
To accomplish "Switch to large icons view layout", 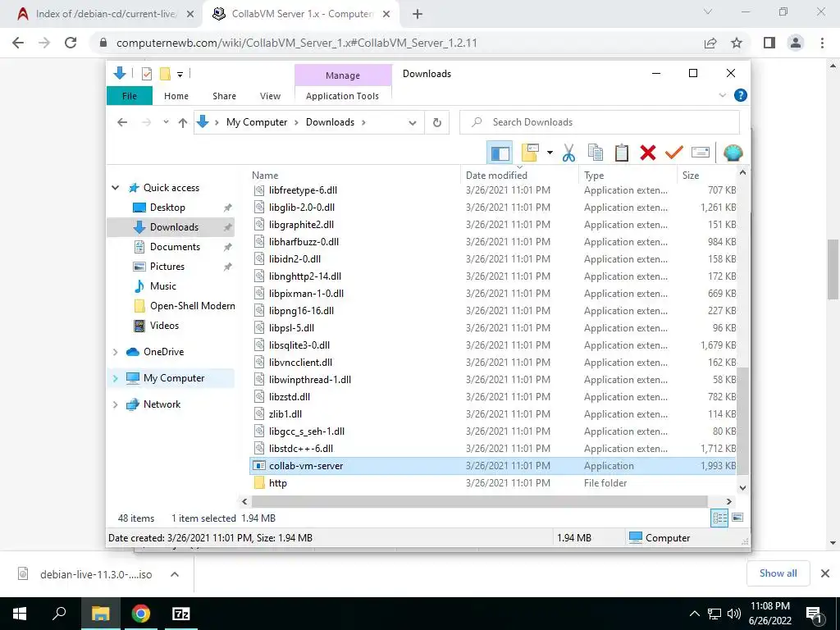I will (737, 518).
